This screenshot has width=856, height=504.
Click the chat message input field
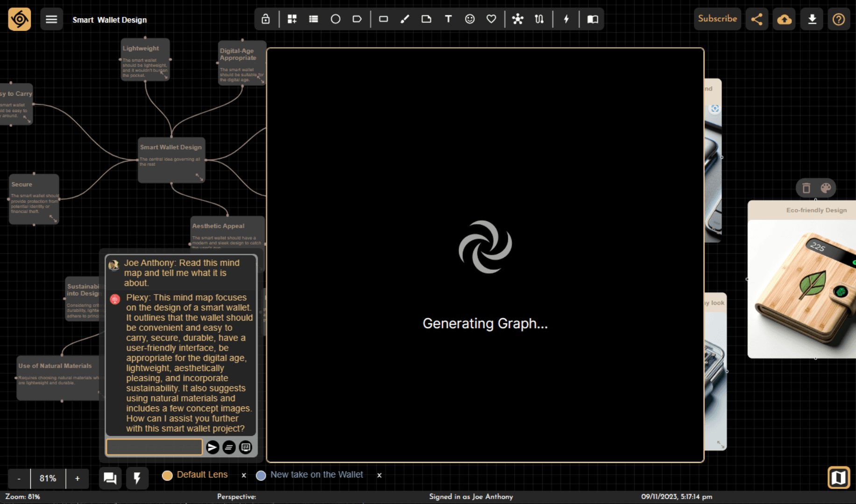pyautogui.click(x=154, y=447)
